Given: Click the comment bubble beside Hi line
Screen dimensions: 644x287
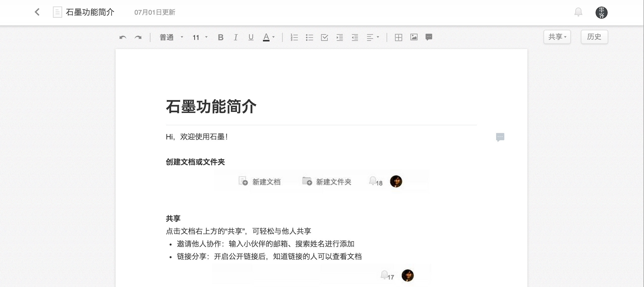Looking at the screenshot, I should 500,137.
